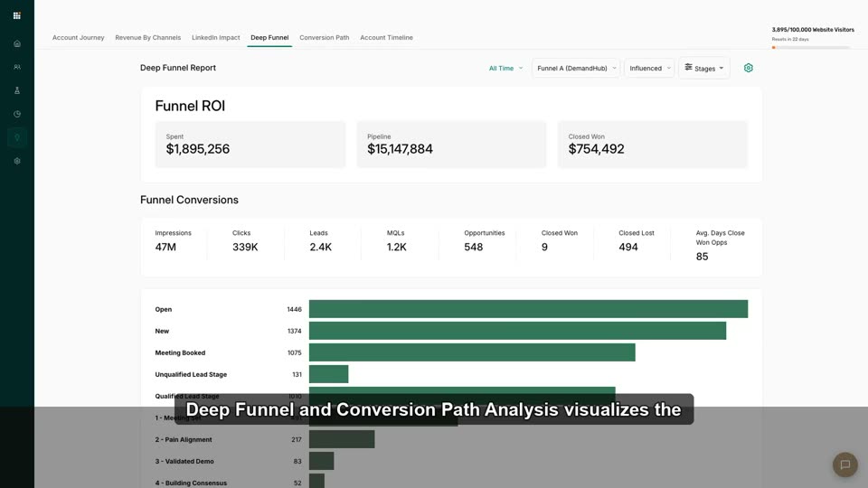This screenshot has width=868, height=488.
Task: Open the people/audiences sidebar icon
Action: point(17,67)
